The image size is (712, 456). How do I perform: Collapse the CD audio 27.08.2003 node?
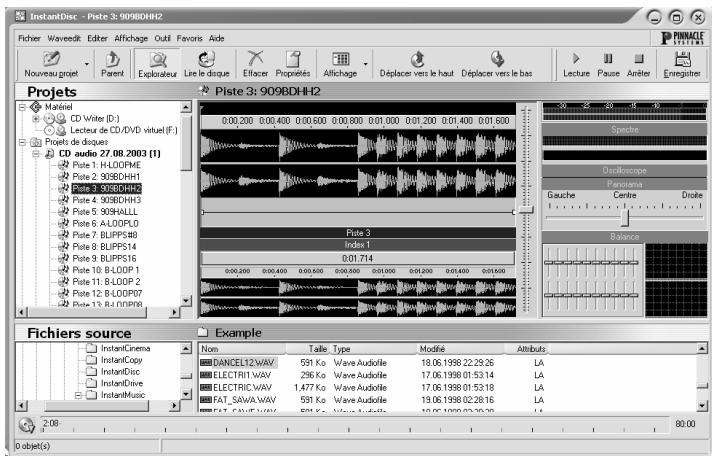tap(36, 154)
